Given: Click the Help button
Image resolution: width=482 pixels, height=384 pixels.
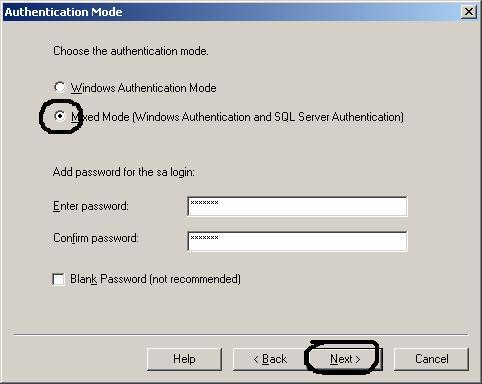Looking at the screenshot, I should [184, 359].
